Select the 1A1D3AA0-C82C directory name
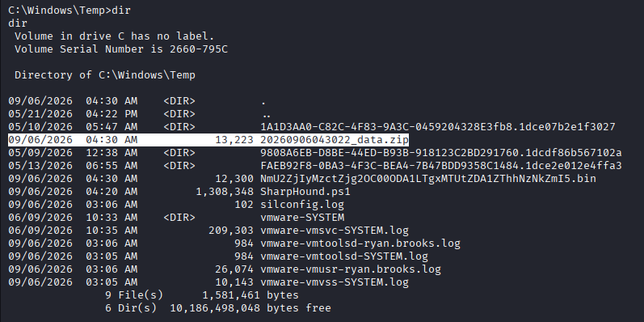The image size is (644, 322). (x=438, y=127)
